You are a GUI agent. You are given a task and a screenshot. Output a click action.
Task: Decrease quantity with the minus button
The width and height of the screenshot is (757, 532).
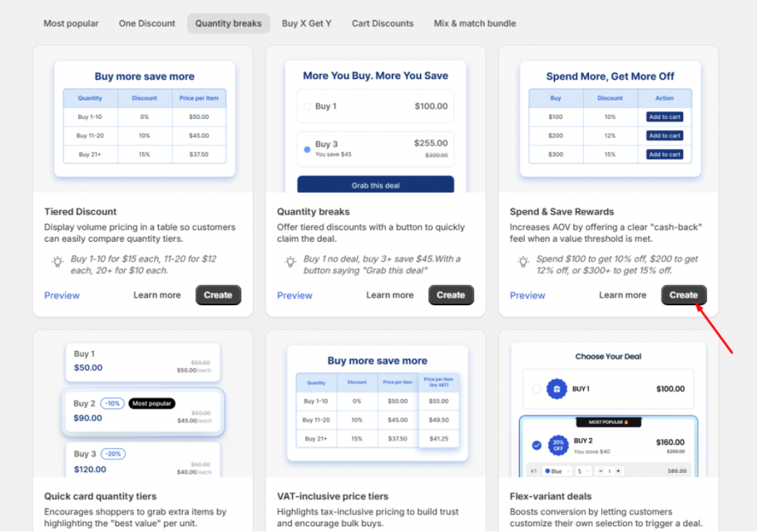(600, 471)
